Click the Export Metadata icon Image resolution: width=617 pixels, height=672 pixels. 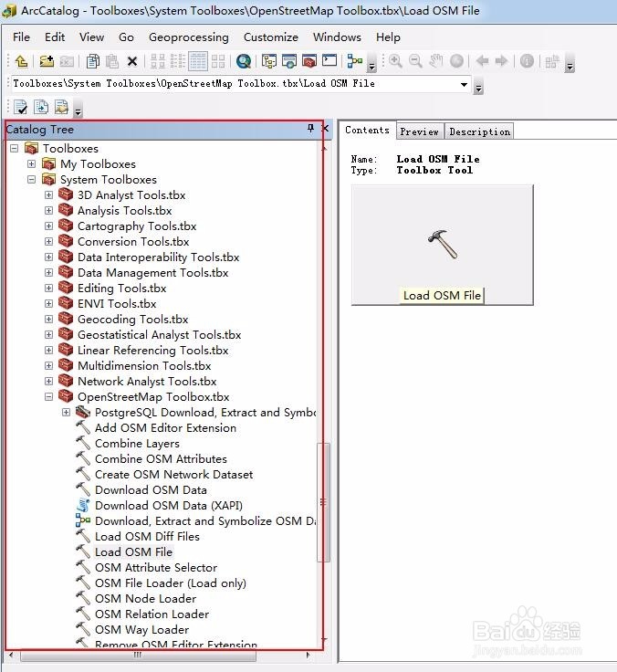[x=61, y=107]
